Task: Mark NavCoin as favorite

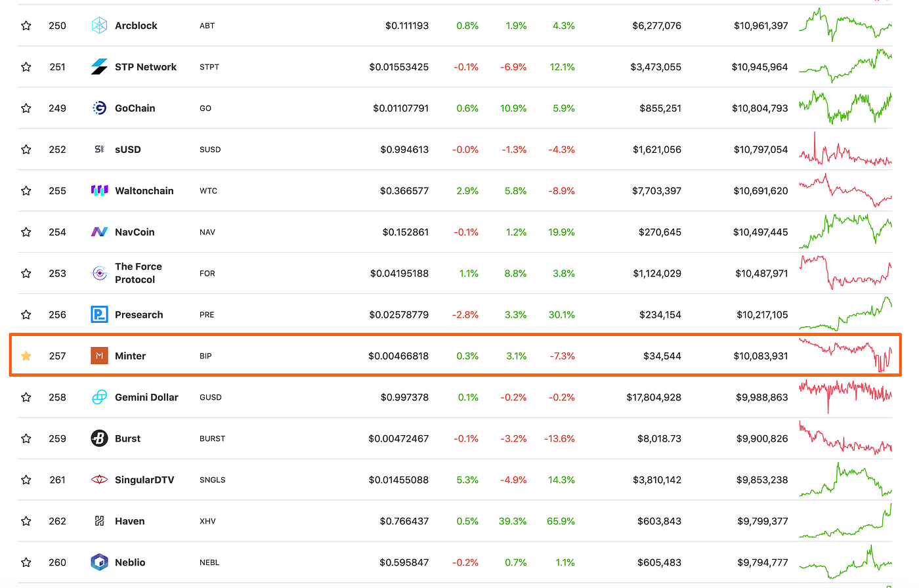Action: tap(26, 232)
